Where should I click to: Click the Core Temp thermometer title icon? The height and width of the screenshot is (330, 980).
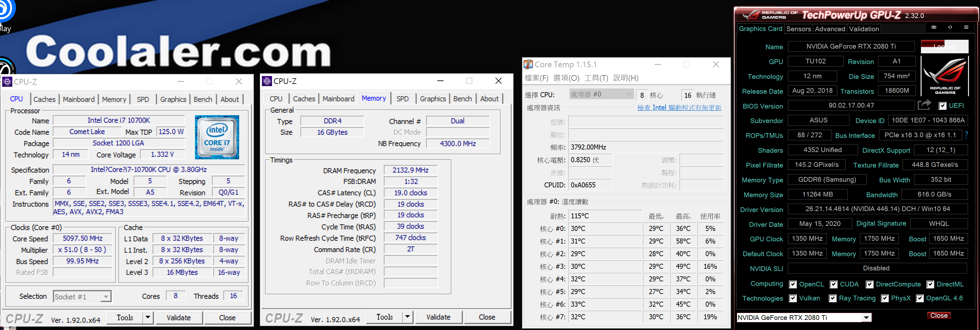coord(529,64)
